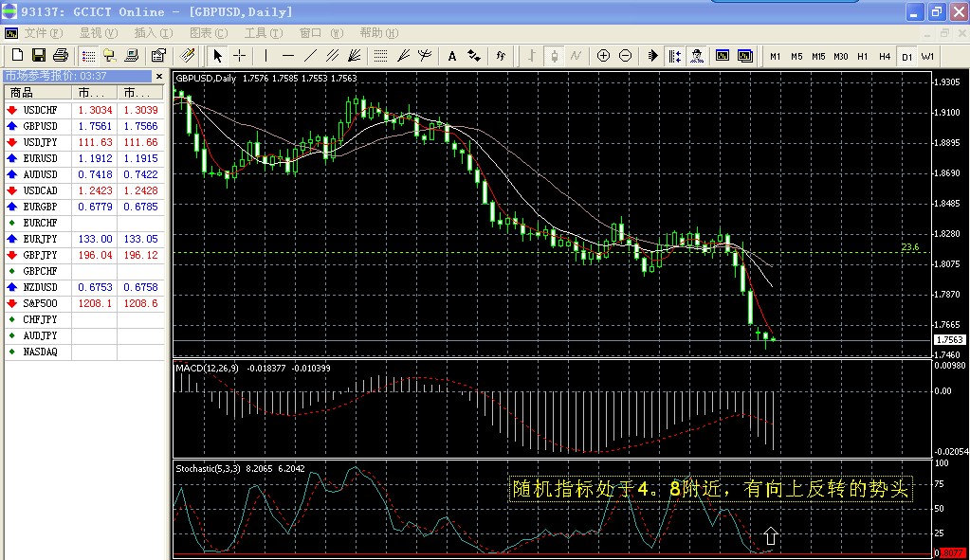Click the Expert Advisors icon
The width and height of the screenshot is (970, 560).
click(697, 56)
